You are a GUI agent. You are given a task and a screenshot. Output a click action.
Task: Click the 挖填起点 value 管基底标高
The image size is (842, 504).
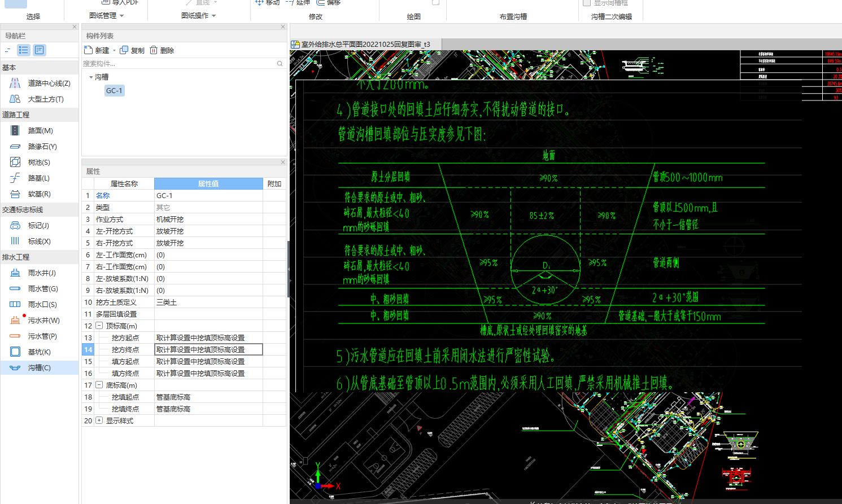208,397
